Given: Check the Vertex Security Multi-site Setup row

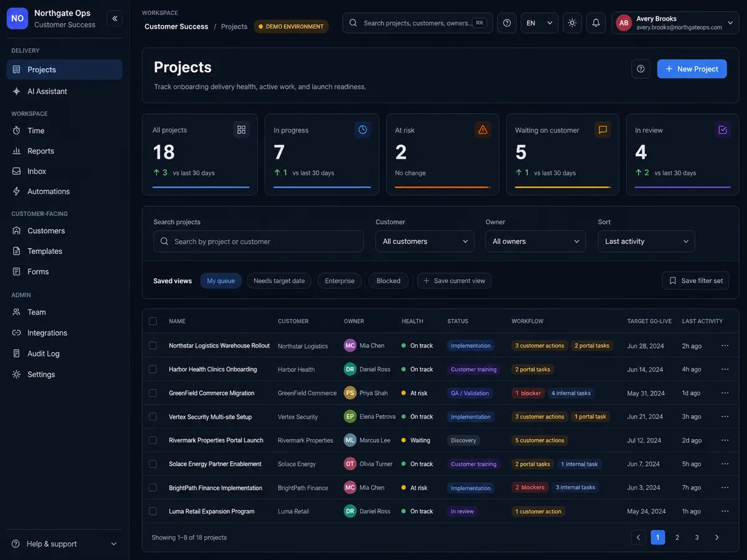Looking at the screenshot, I should click(153, 416).
